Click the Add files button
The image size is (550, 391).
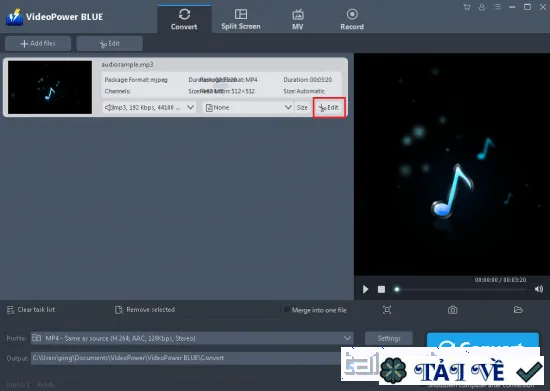tap(38, 43)
